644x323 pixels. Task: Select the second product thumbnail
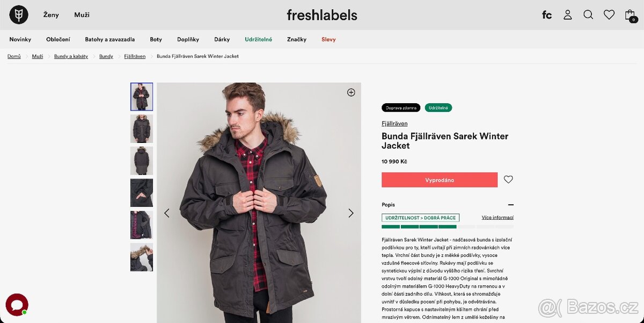[x=141, y=128]
